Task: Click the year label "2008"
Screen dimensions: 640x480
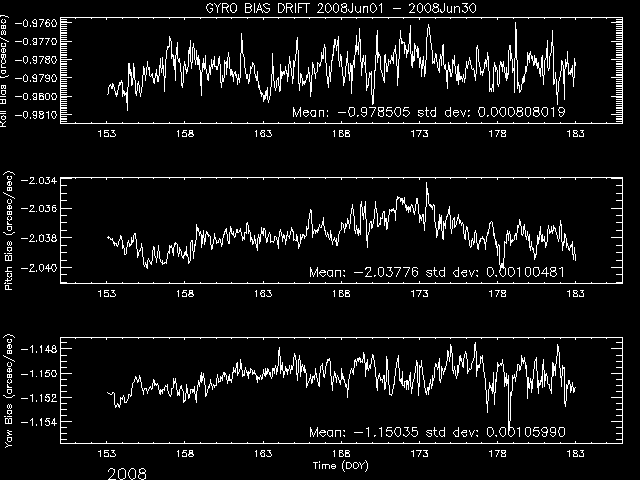Action: (x=127, y=473)
